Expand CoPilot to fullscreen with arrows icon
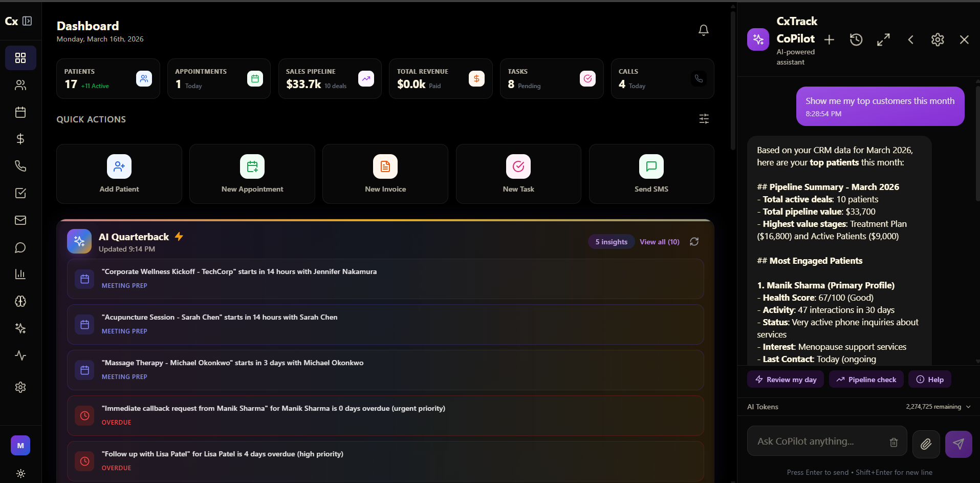The height and width of the screenshot is (483, 980). 883,39
